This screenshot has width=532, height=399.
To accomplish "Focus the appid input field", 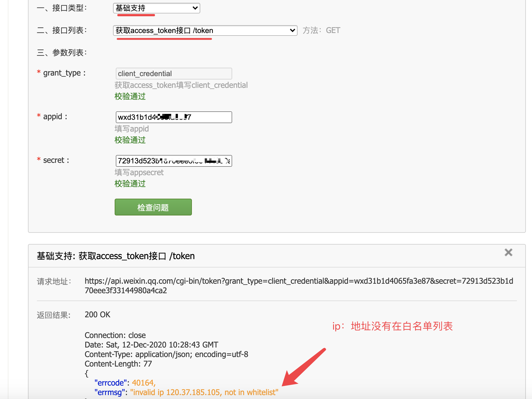I will pyautogui.click(x=173, y=117).
